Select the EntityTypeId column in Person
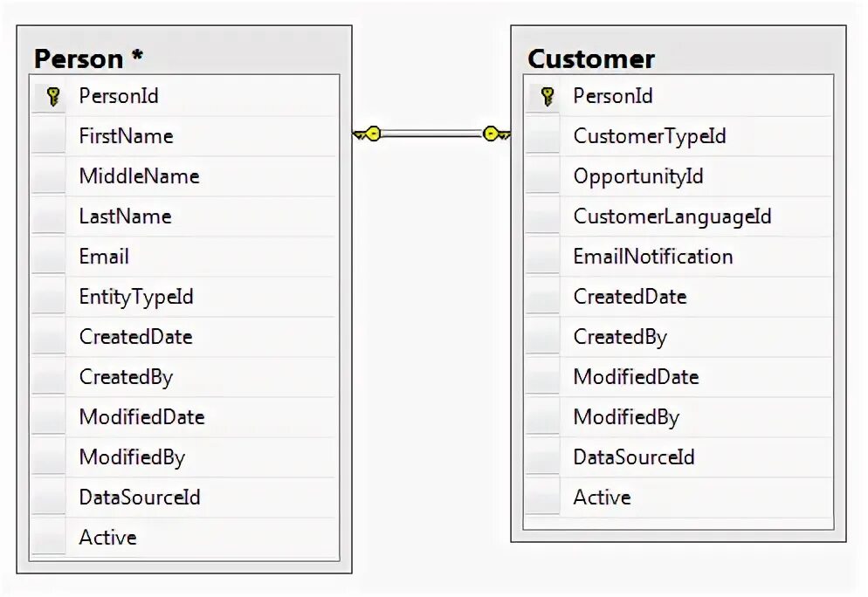Viewport: 868px width, 597px height. pos(136,297)
